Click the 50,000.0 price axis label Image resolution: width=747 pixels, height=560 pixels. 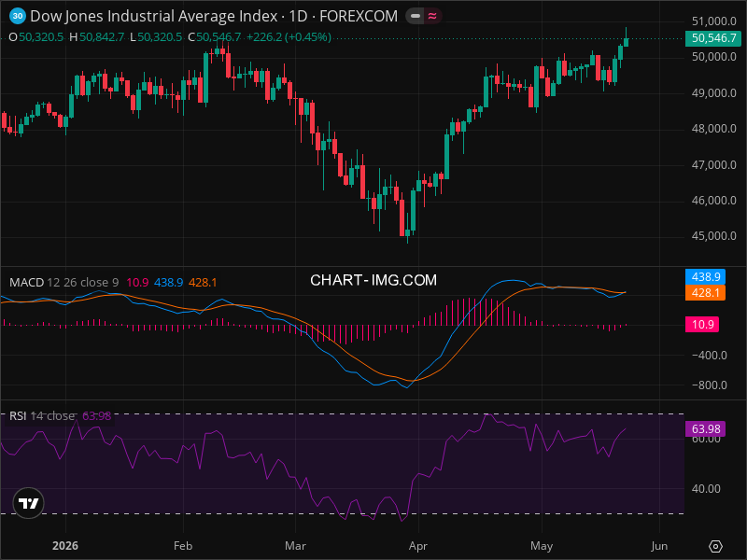[713, 57]
